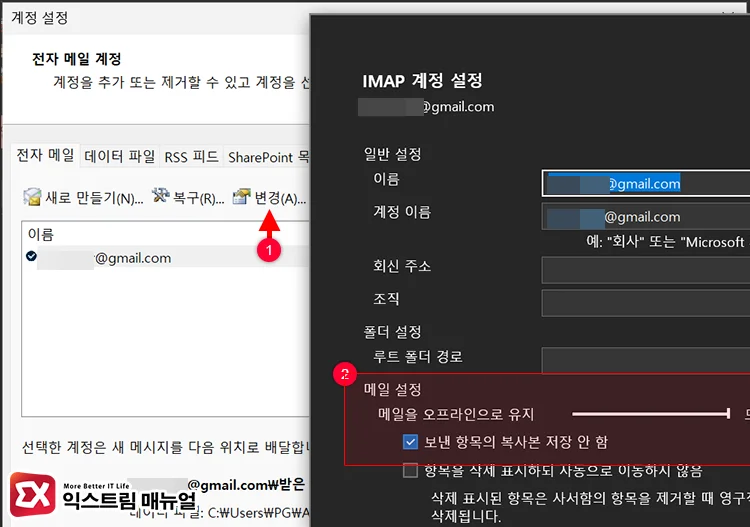Click the 메일 설정 section label
Image resolution: width=750 pixels, height=527 pixels.
pos(393,389)
